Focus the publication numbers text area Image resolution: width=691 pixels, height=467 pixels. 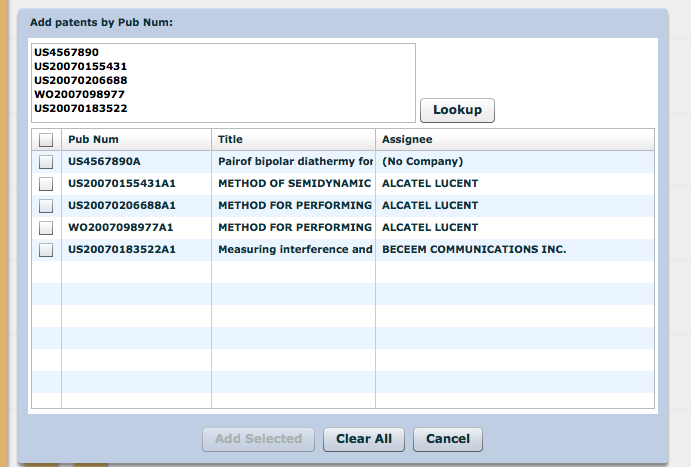pyautogui.click(x=223, y=82)
